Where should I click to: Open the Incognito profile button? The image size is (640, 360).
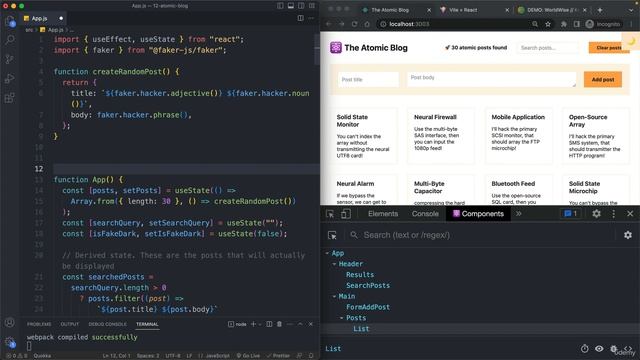click(x=603, y=24)
